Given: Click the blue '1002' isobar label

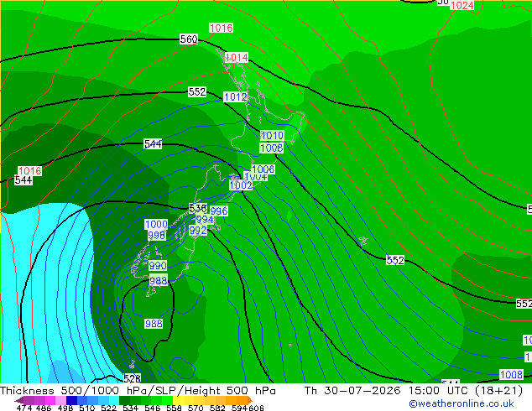Looking at the screenshot, I should click(241, 185).
